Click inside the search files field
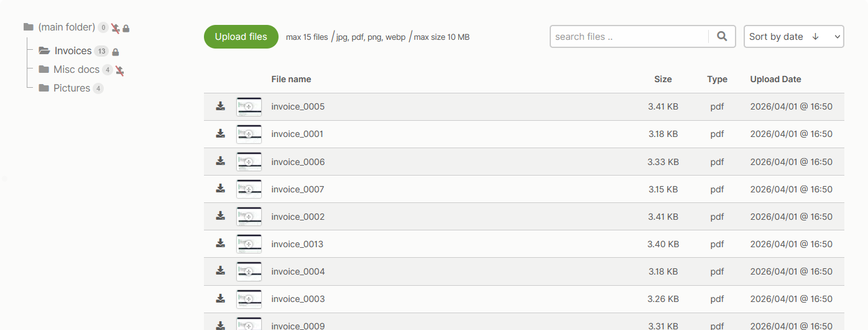The height and width of the screenshot is (330, 868). tap(628, 37)
